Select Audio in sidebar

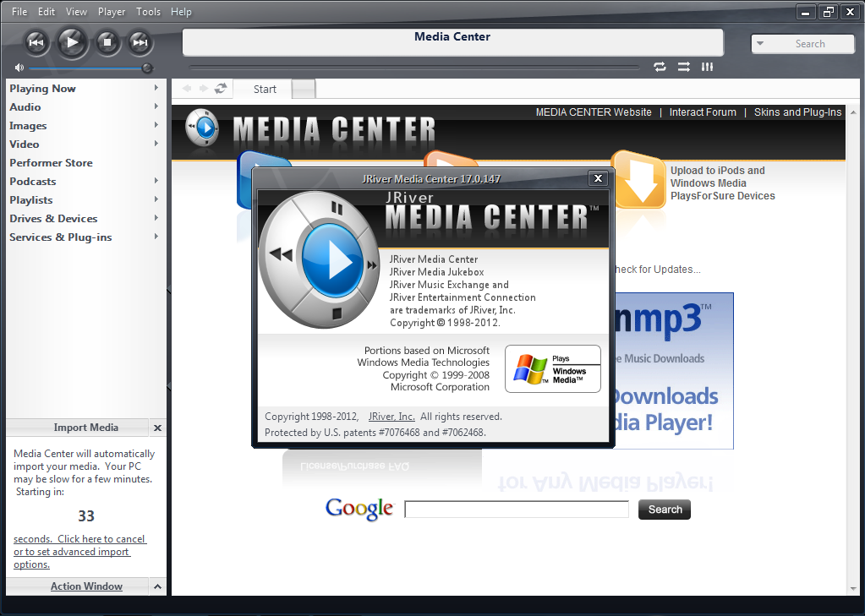click(25, 107)
